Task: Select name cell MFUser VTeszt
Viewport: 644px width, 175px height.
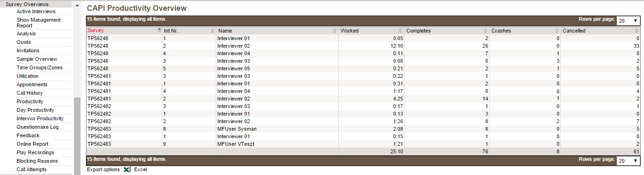Action: tap(236, 144)
